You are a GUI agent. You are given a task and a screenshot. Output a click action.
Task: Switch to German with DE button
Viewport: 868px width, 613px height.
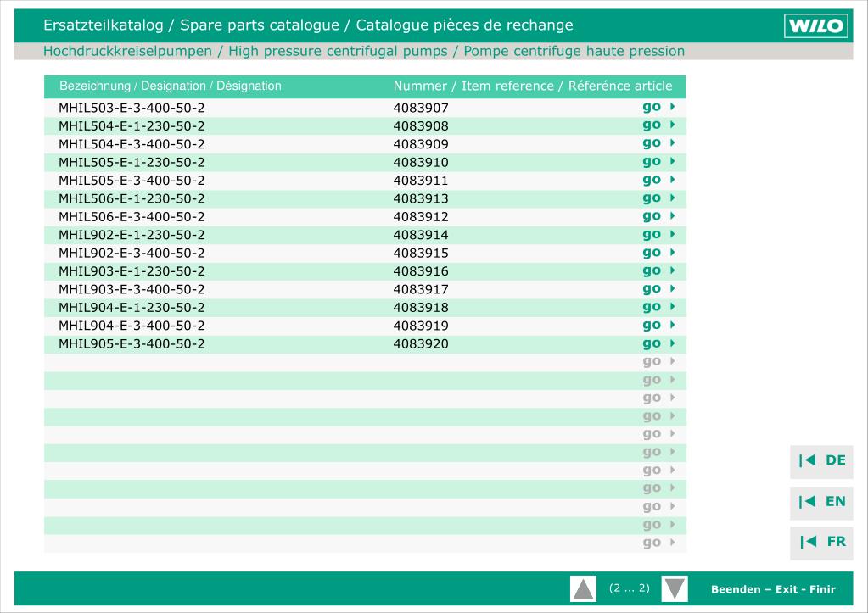coord(821,461)
